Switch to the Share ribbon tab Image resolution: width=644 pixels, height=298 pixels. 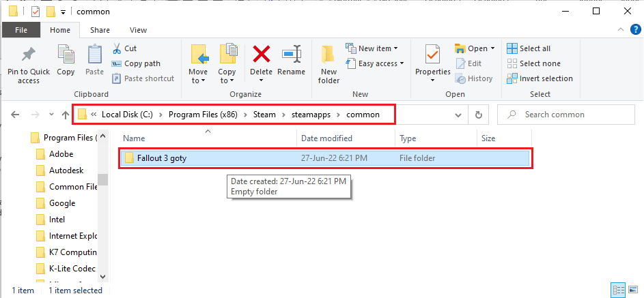coord(100,30)
